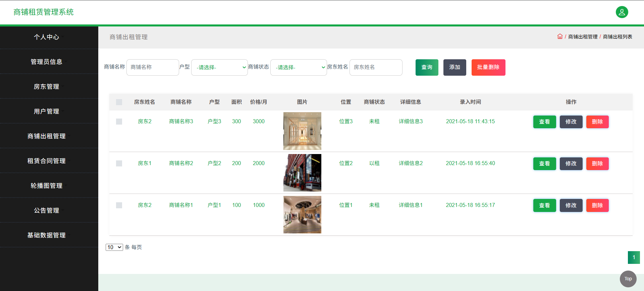644x291 pixels.
Task: Click 商铺名称1 shop name cell
Action: (x=181, y=205)
